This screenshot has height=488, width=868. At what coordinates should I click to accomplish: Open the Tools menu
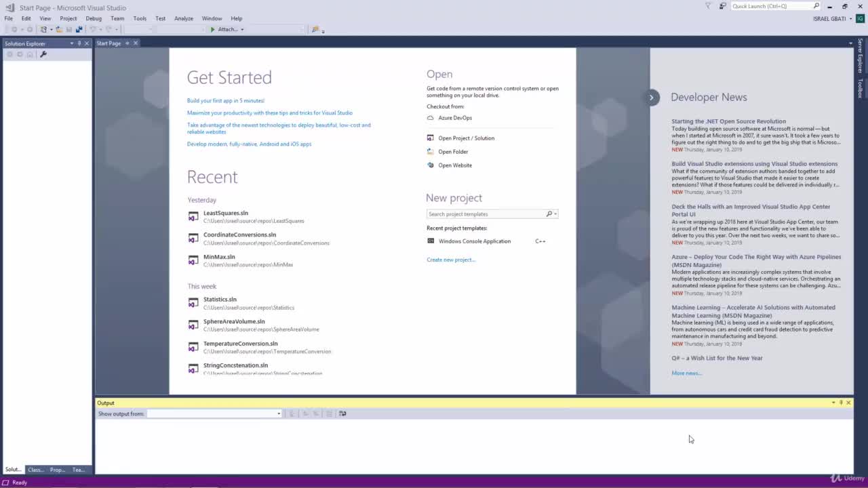click(140, 18)
